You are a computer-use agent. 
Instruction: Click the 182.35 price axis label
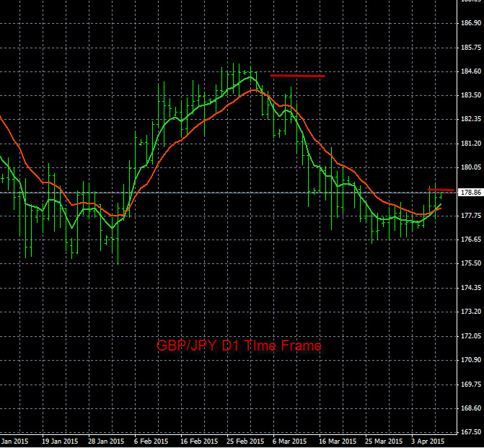(x=471, y=119)
